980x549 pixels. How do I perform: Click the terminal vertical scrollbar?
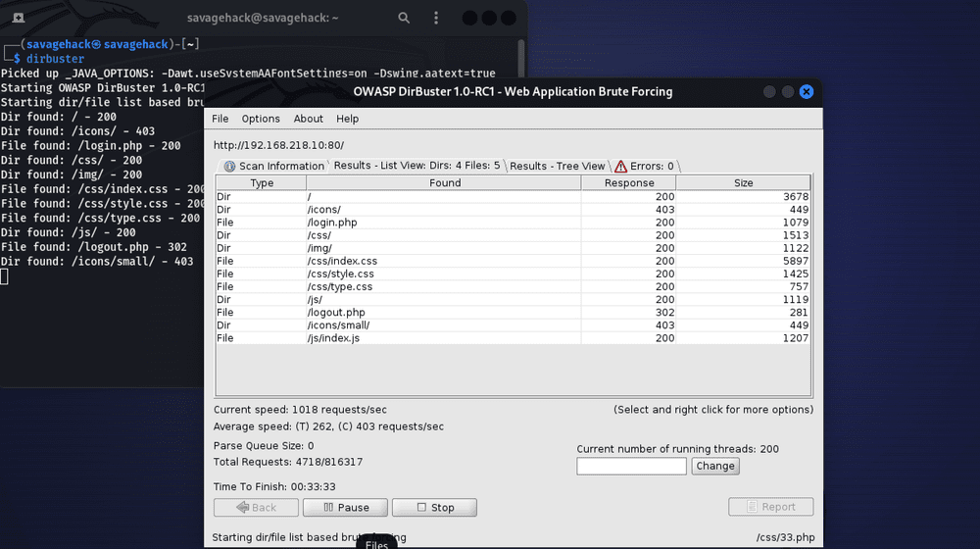520,60
